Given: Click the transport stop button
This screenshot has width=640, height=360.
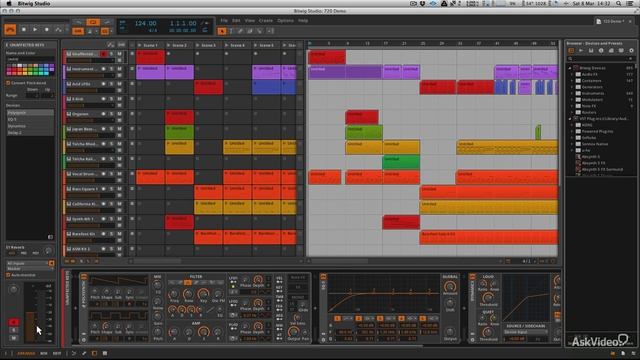Looking at the screenshot, I should [x=24, y=29].
